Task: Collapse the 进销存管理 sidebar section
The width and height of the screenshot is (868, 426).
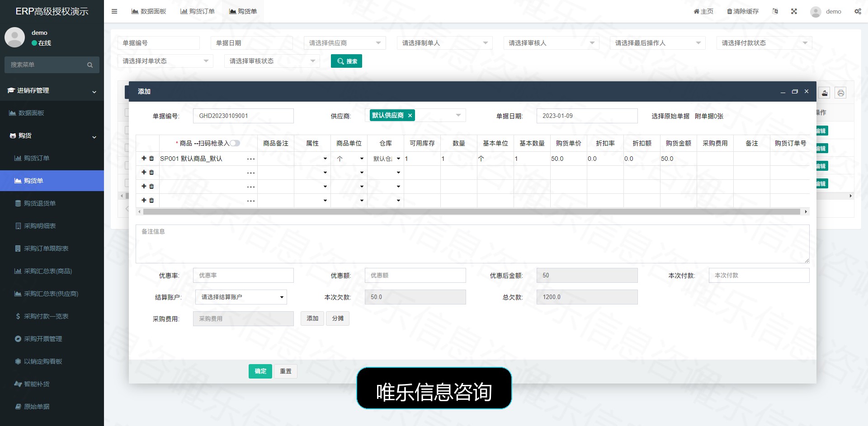Action: (x=52, y=91)
